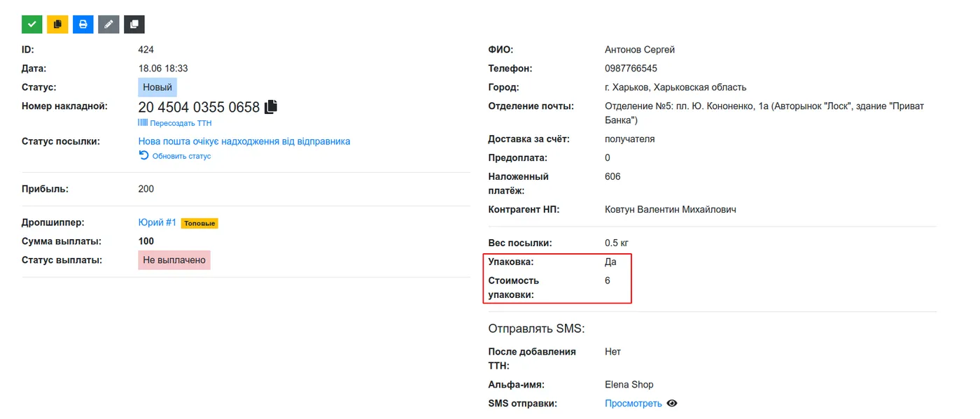
Task: Click the eye icon next to Просмотреть
Action: coord(672,404)
